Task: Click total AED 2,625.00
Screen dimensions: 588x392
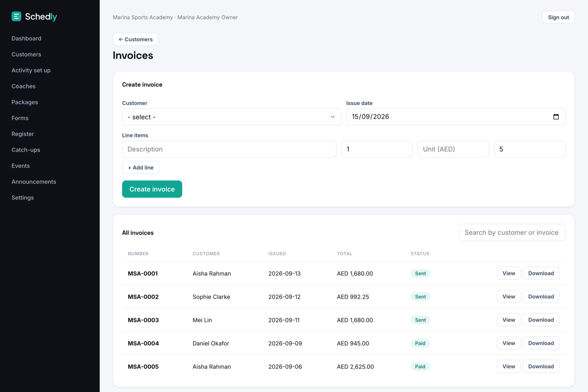Action: coord(355,367)
